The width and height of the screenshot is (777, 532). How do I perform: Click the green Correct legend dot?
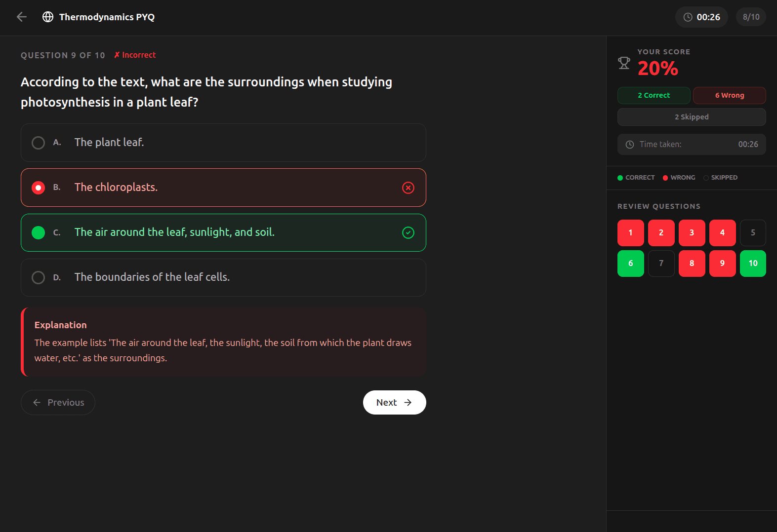(x=620, y=178)
